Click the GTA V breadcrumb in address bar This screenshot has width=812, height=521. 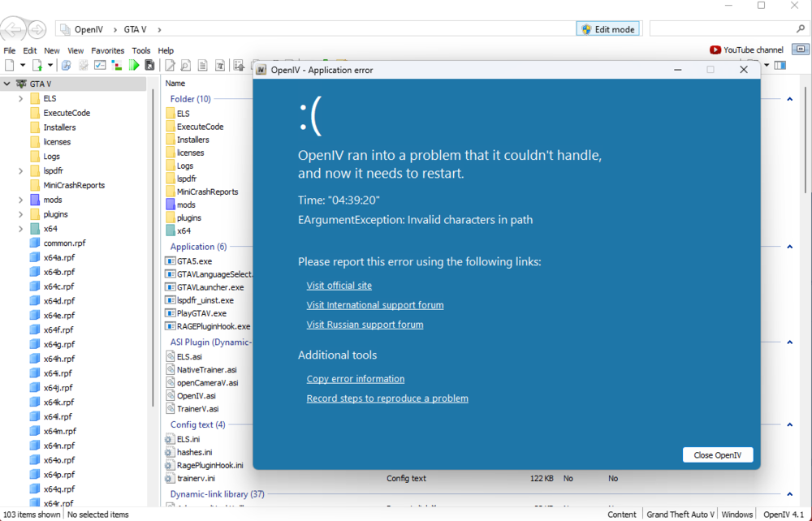point(135,29)
